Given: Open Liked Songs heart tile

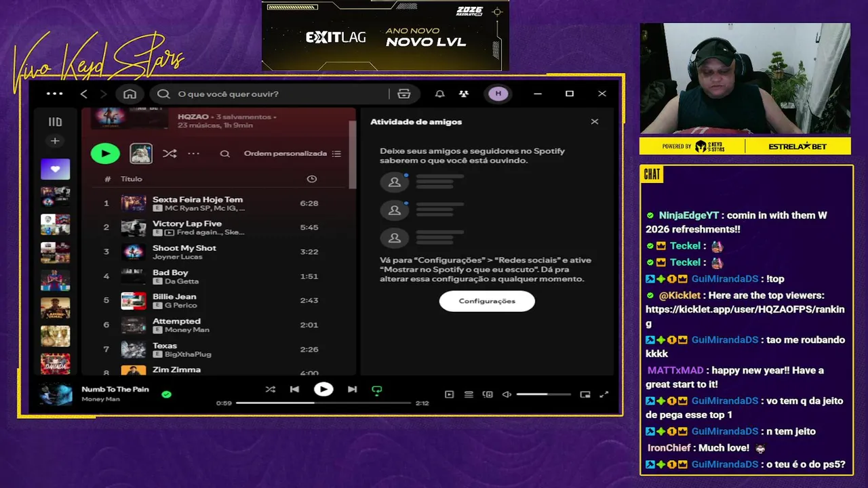Looking at the screenshot, I should [x=55, y=169].
